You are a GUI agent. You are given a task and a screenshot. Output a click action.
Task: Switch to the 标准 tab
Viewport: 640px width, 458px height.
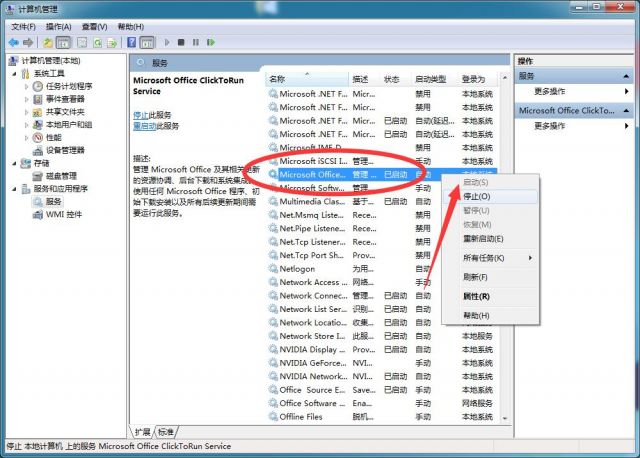click(166, 431)
